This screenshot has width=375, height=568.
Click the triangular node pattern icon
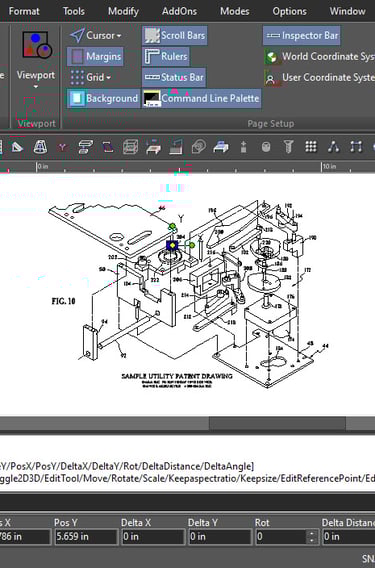tap(333, 147)
